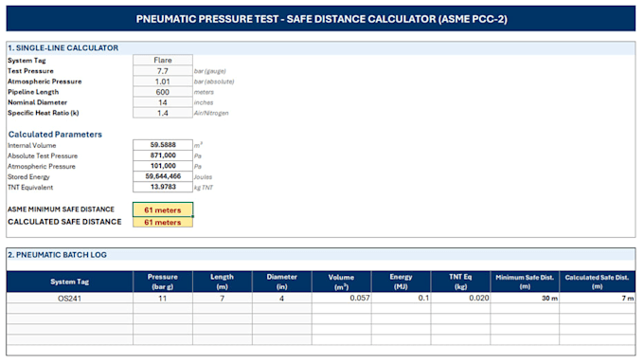
Task: Click the diameter cell 4 in OS241 row
Action: [282, 299]
